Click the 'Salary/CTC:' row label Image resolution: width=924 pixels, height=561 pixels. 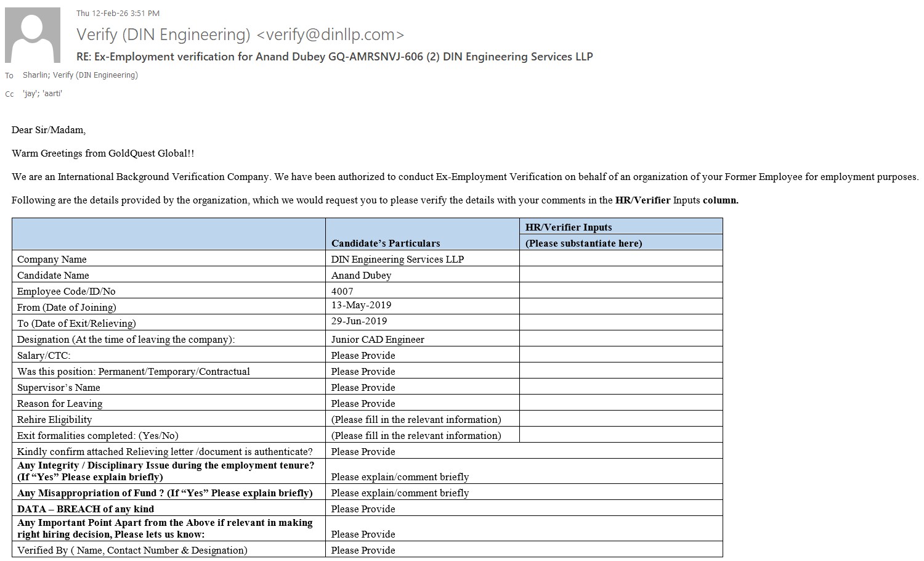point(44,355)
